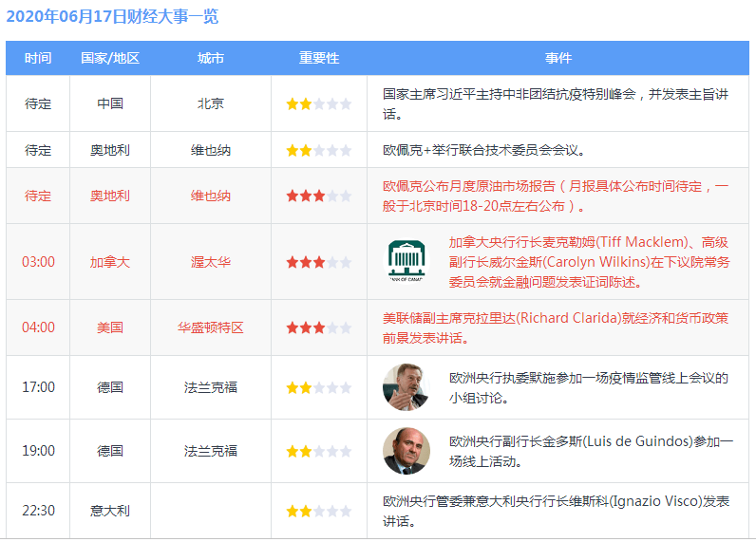This screenshot has width=756, height=542.
Task: Open the Richard Clarida speech event text
Action: [x=556, y=327]
